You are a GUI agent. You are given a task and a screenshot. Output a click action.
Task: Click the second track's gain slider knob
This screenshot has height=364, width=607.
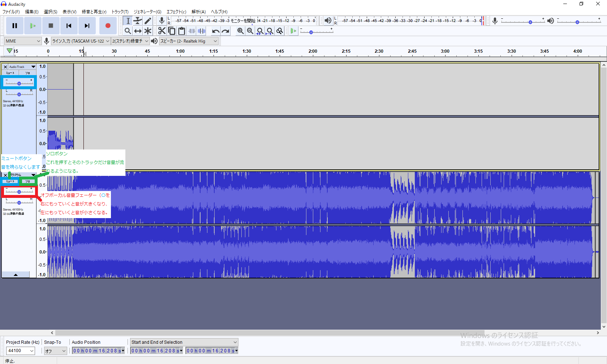click(x=19, y=192)
